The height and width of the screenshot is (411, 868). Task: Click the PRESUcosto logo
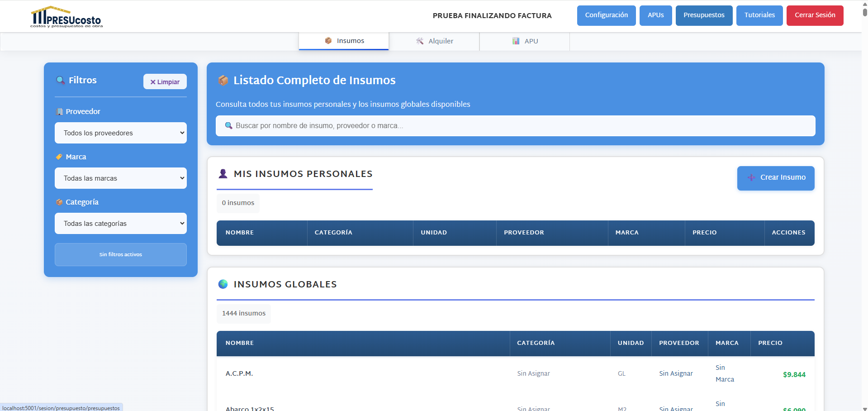[66, 16]
